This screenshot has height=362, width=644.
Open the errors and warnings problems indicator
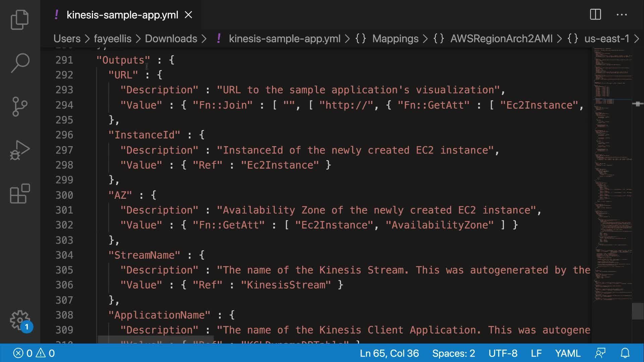click(x=34, y=353)
